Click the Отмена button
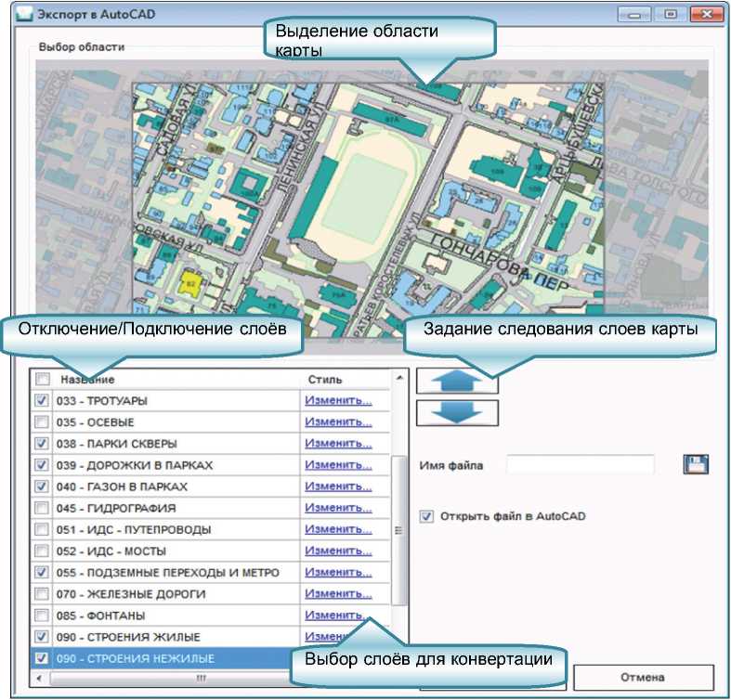This screenshot has height=700, width=731. (x=643, y=677)
